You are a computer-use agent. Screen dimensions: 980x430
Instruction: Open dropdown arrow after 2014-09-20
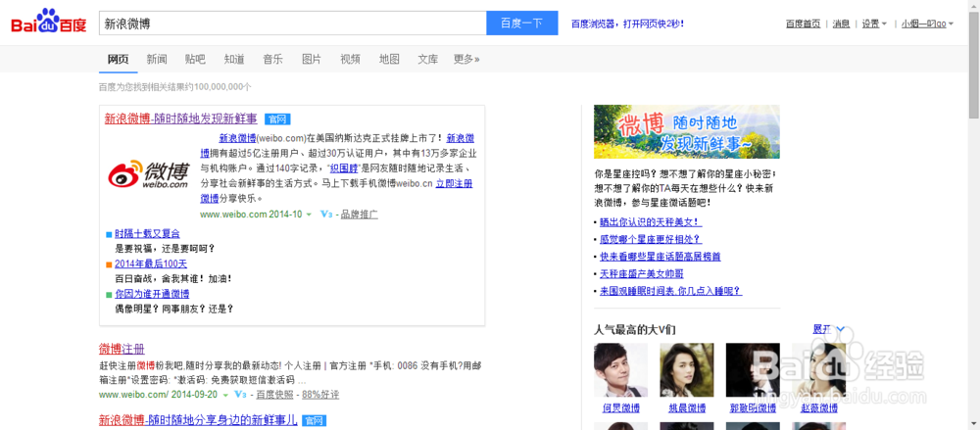223,396
